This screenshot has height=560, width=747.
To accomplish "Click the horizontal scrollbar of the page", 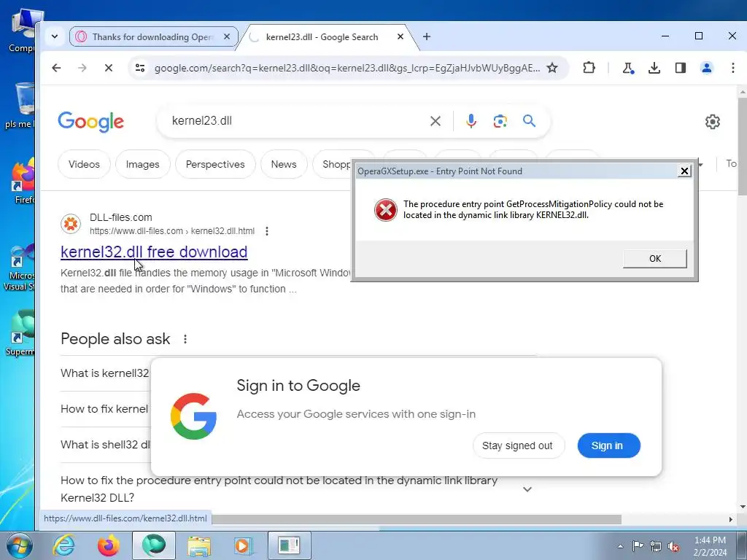I will pyautogui.click(x=417, y=519).
